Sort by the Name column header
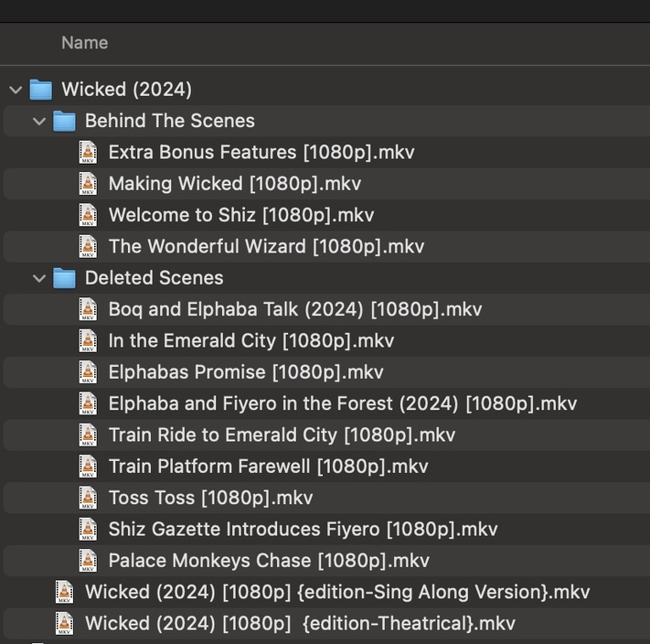This screenshot has width=650, height=644. coord(84,43)
